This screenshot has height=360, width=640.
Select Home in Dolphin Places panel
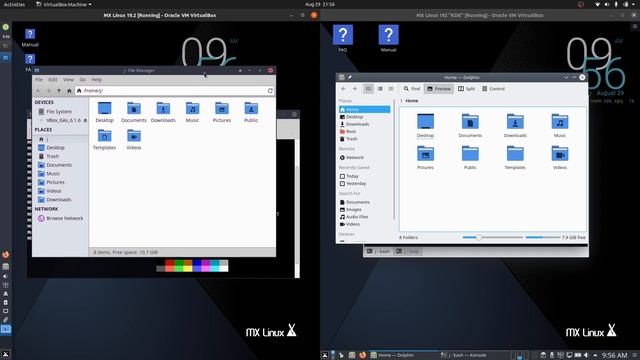point(364,109)
